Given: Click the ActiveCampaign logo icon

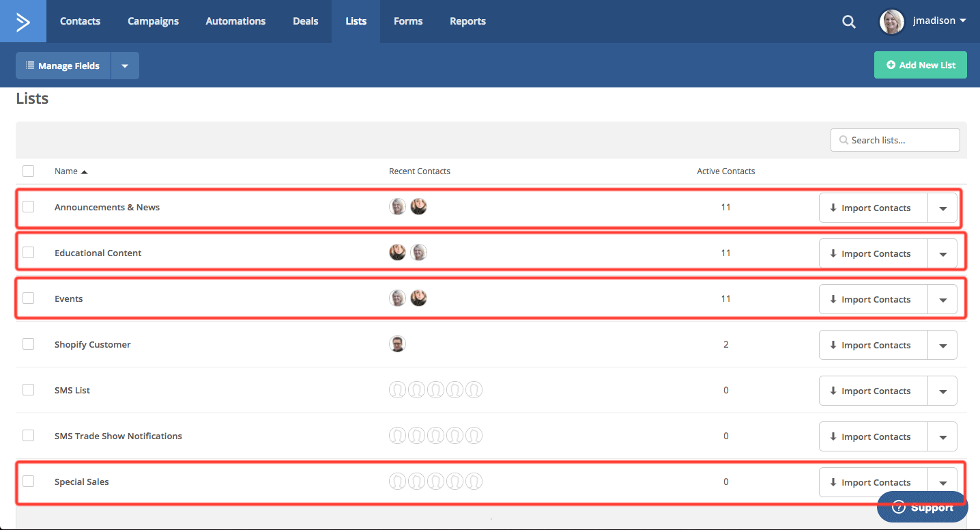Looking at the screenshot, I should pyautogui.click(x=23, y=21).
